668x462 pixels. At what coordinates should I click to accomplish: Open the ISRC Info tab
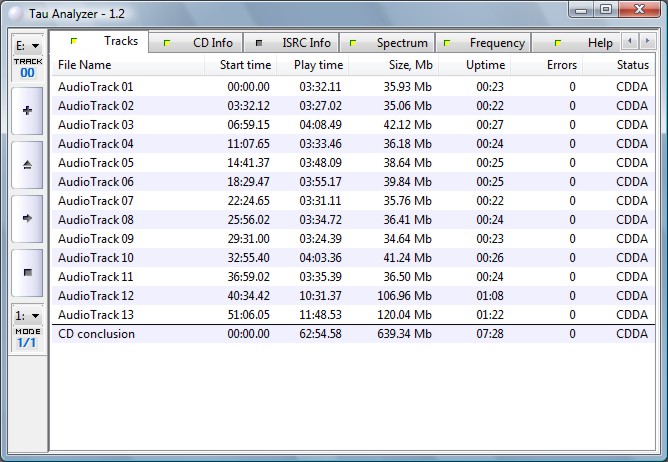click(x=296, y=43)
